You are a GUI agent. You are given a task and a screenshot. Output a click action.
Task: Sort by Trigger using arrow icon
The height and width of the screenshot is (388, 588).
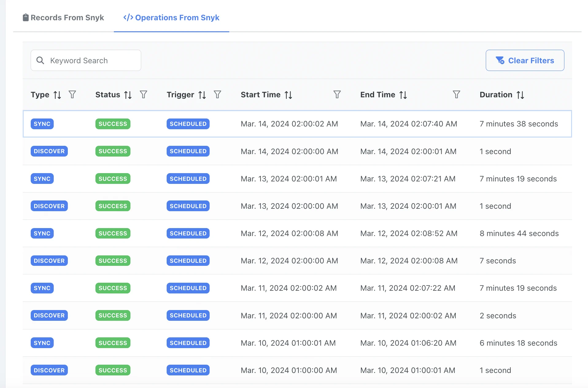202,95
